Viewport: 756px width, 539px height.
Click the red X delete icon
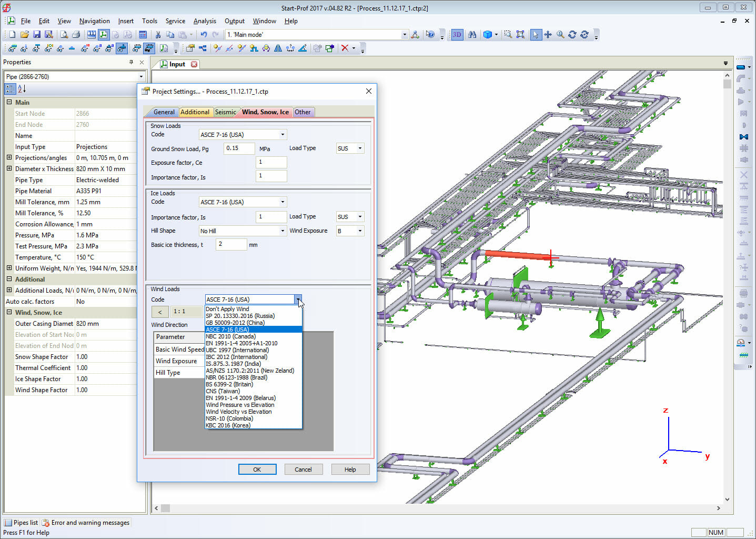pos(345,48)
